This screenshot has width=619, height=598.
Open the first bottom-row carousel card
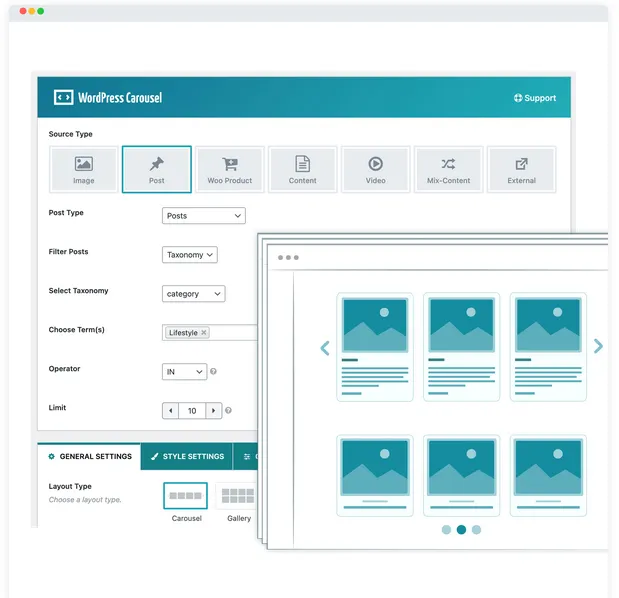[x=375, y=476]
